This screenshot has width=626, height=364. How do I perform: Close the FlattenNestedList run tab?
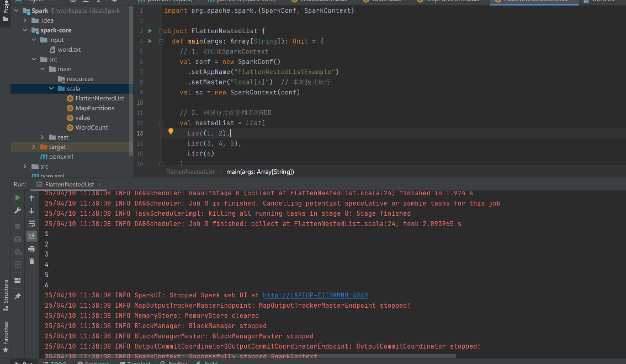click(x=99, y=184)
